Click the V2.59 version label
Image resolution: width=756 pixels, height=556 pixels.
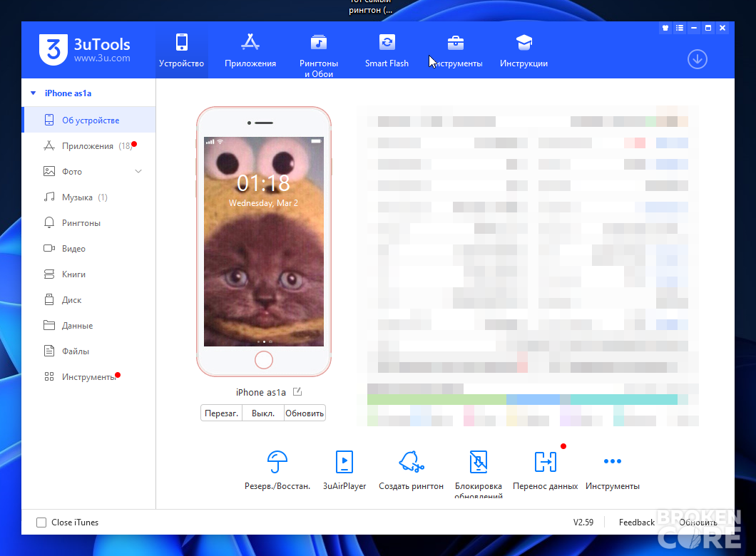pyautogui.click(x=583, y=522)
